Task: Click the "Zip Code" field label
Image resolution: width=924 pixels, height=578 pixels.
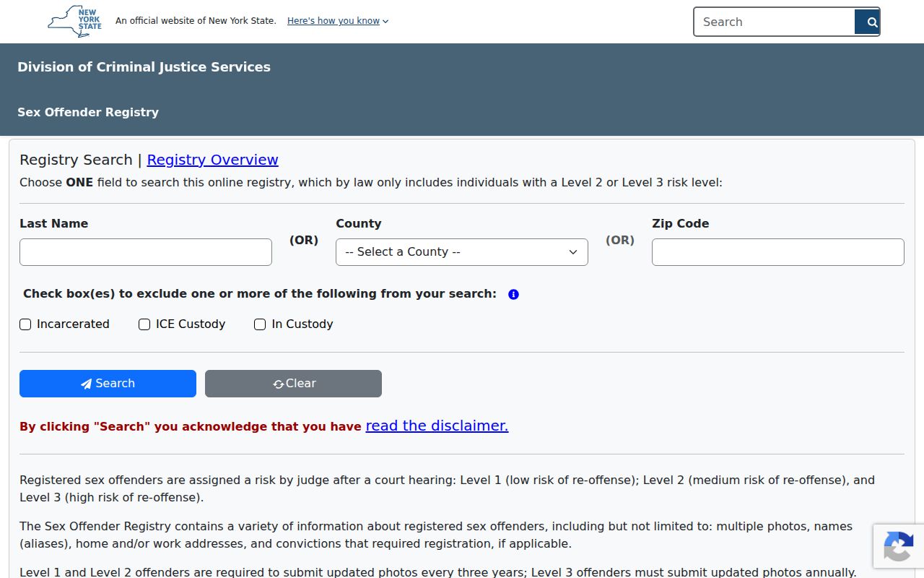Action: click(x=681, y=224)
